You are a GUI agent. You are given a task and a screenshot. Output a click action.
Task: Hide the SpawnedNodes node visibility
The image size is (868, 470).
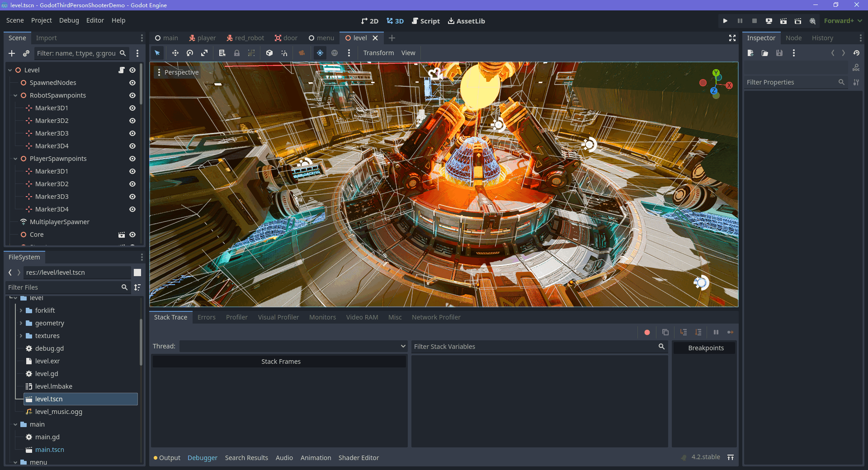132,83
